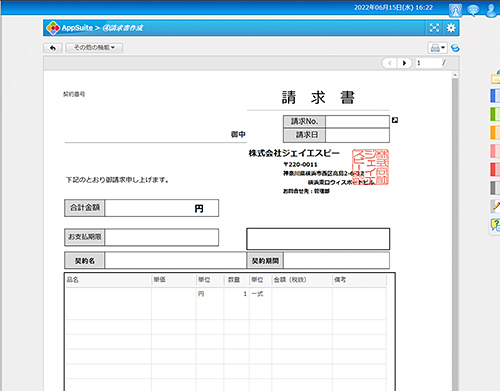The height and width of the screenshot is (391, 500).
Task: Click the small icon beside 請求No. field
Action: tap(395, 120)
